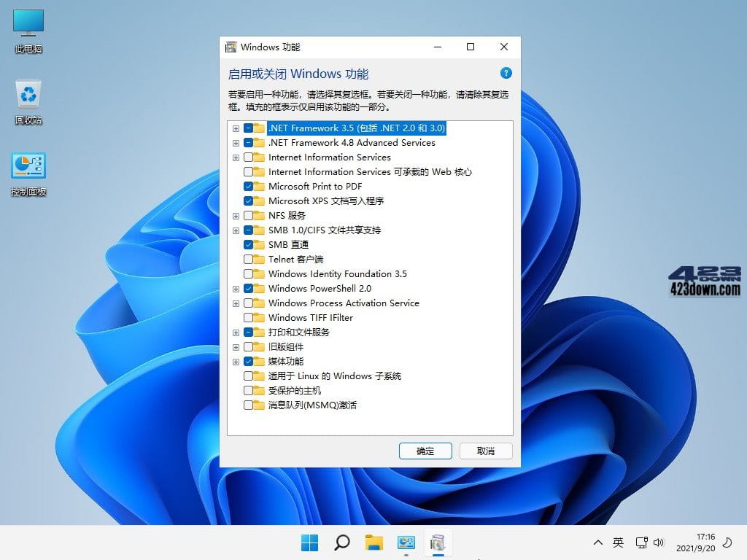This screenshot has width=747, height=560.
Task: Switch input language via the 英 indicator
Action: pyautogui.click(x=617, y=542)
